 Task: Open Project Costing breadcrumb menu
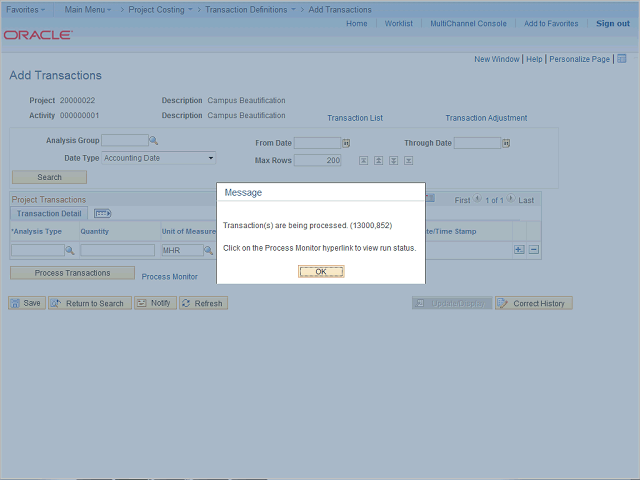point(160,9)
